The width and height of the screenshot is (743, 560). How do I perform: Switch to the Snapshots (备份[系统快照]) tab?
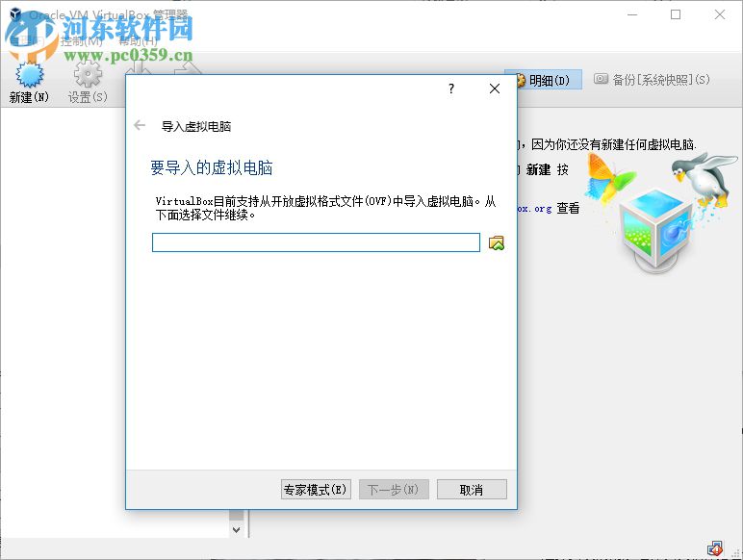coord(653,80)
